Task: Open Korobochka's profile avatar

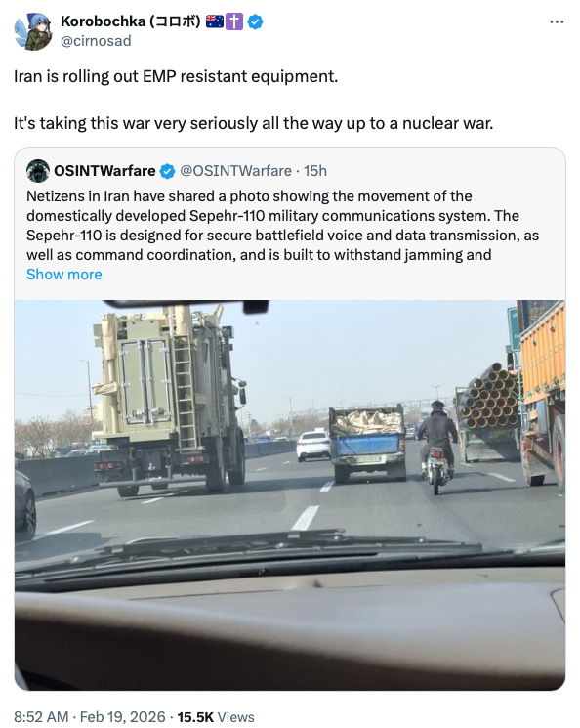Action: [33, 31]
